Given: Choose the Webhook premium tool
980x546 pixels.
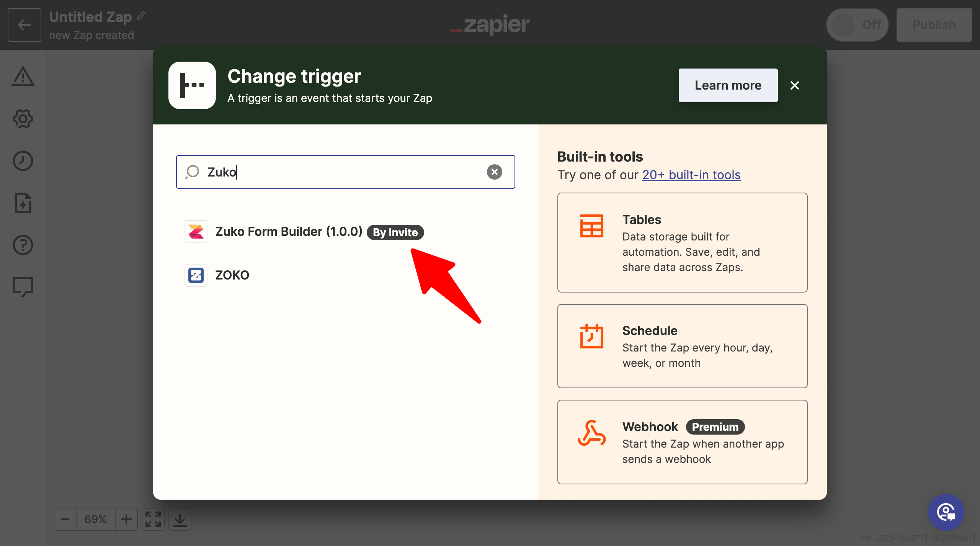Looking at the screenshot, I should [x=682, y=442].
